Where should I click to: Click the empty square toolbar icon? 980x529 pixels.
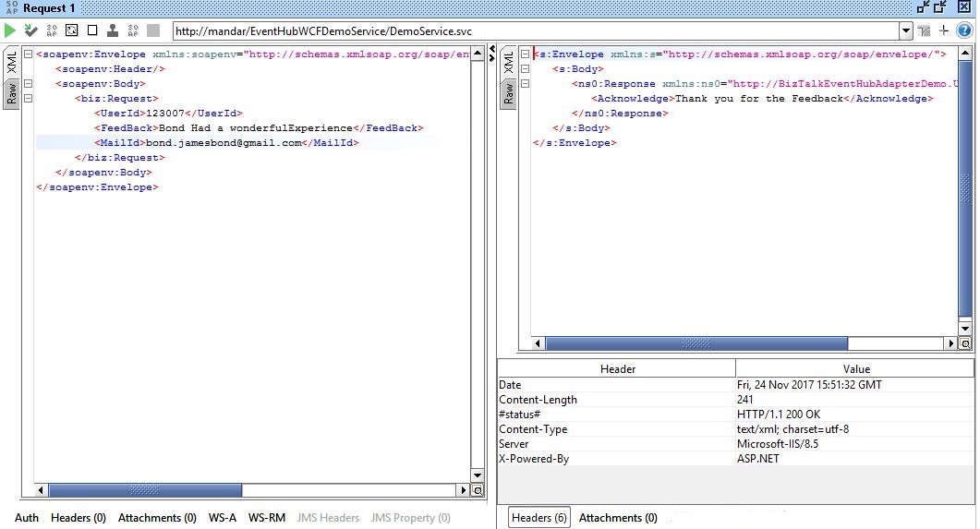[x=92, y=30]
